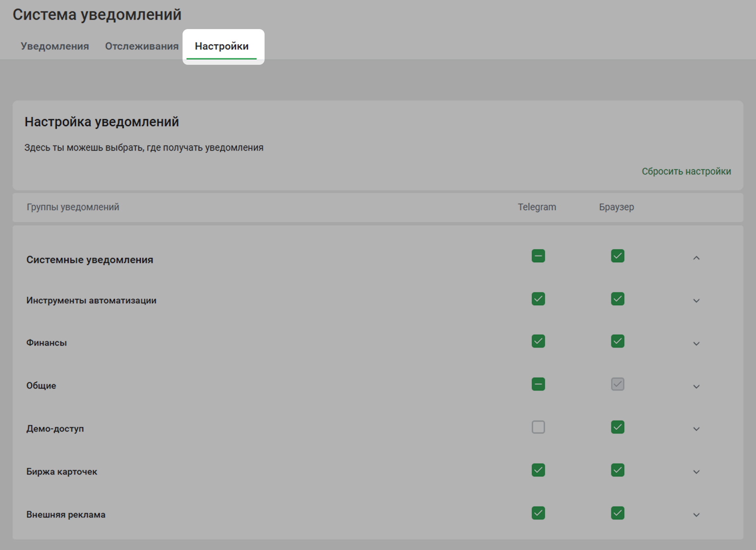Uncheck Telegram for Внешняя реклама
Screen dimensions: 756x550
pos(538,513)
